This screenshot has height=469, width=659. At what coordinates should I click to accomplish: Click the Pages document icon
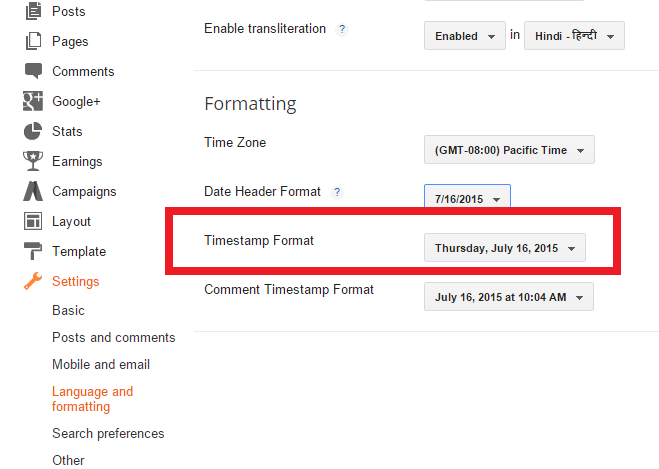tap(33, 42)
